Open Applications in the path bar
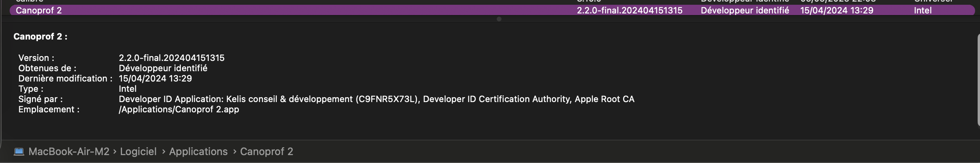The width and height of the screenshot is (980, 163). pyautogui.click(x=198, y=152)
